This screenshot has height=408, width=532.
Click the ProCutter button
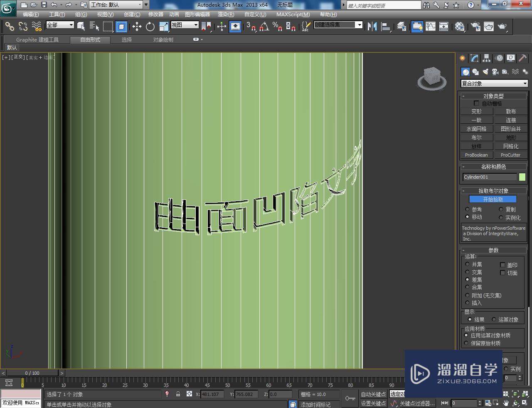510,155
